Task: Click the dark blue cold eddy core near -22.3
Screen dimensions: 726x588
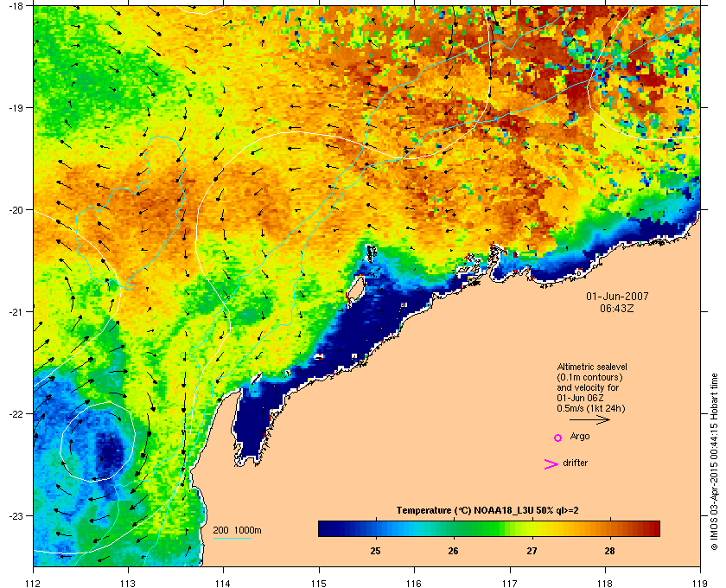Action: click(x=110, y=452)
